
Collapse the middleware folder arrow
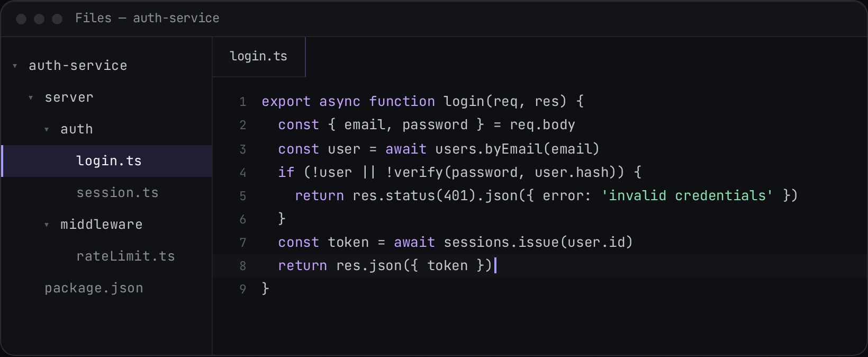click(47, 225)
